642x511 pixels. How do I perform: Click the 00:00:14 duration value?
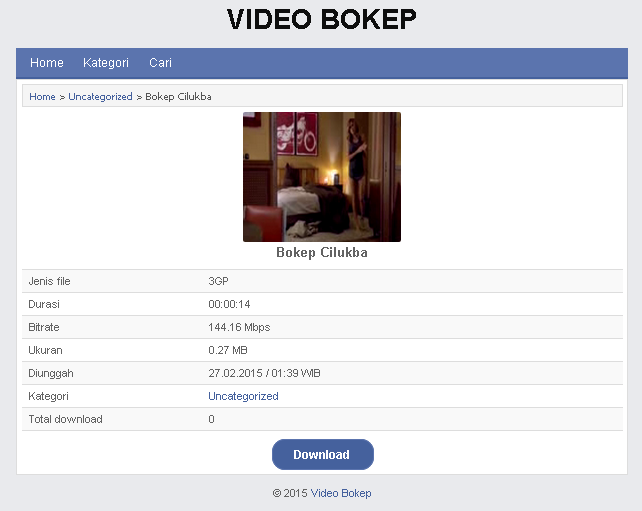[x=229, y=304]
